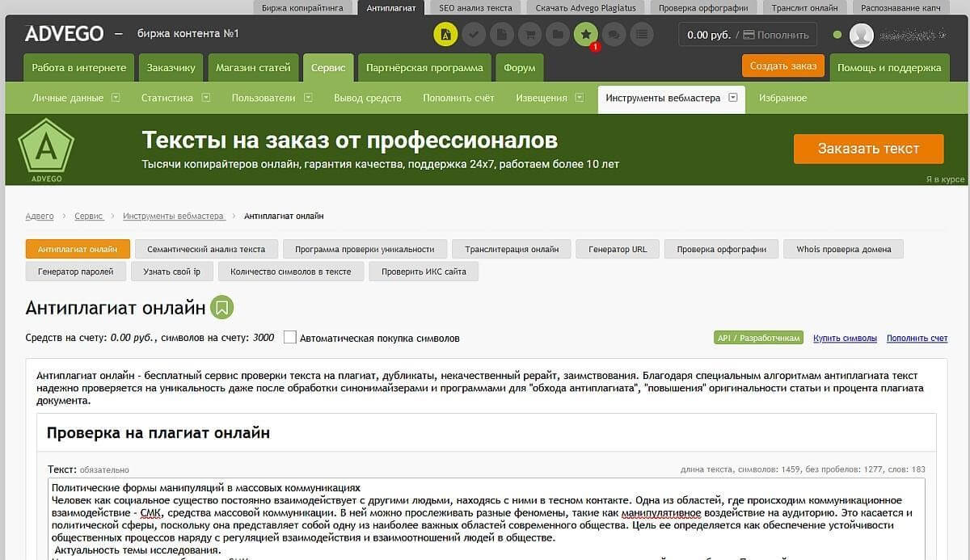
Task: Click the folder icon in header
Action: point(557,34)
